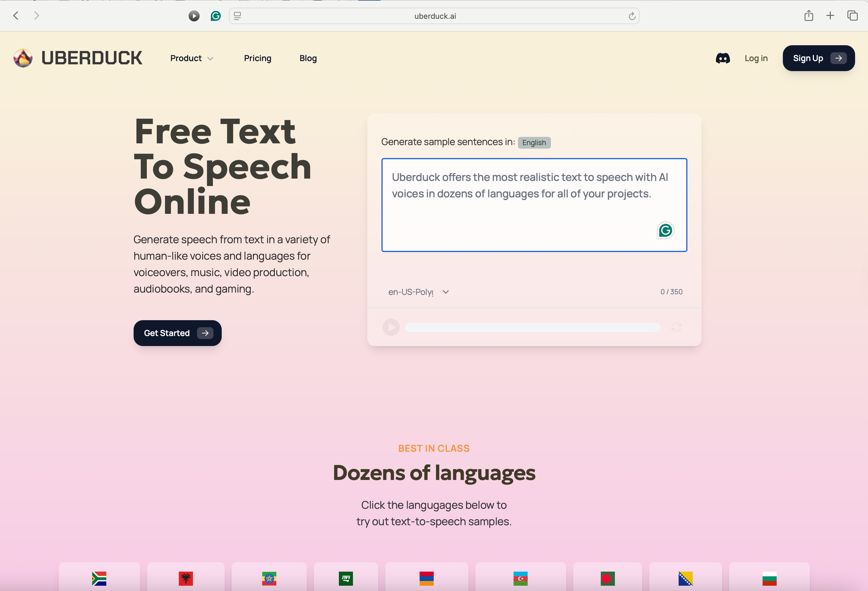The image size is (868, 591).
Task: Show the tab overview
Action: pos(852,16)
